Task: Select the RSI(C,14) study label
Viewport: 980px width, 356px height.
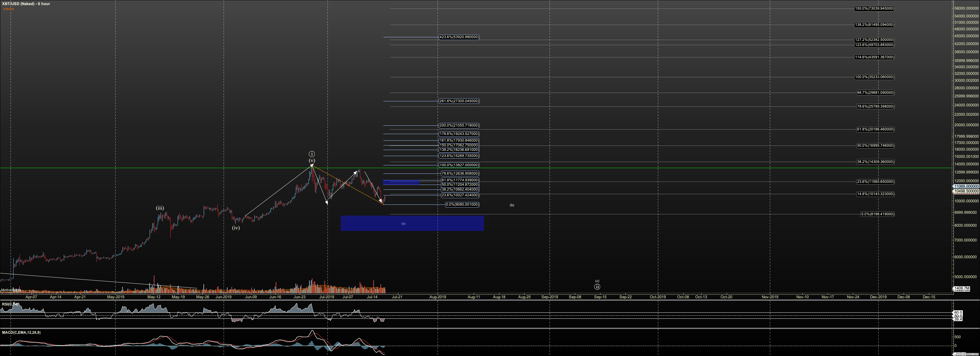Action: tap(10, 304)
